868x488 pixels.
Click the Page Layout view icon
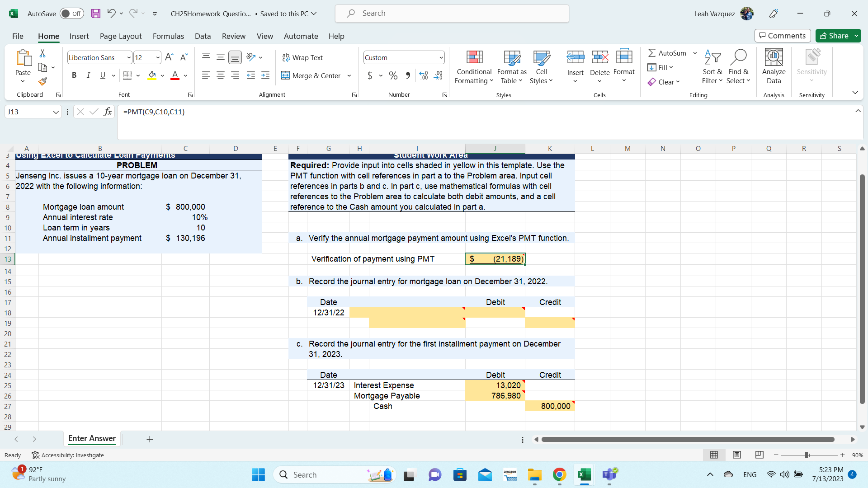tap(737, 455)
